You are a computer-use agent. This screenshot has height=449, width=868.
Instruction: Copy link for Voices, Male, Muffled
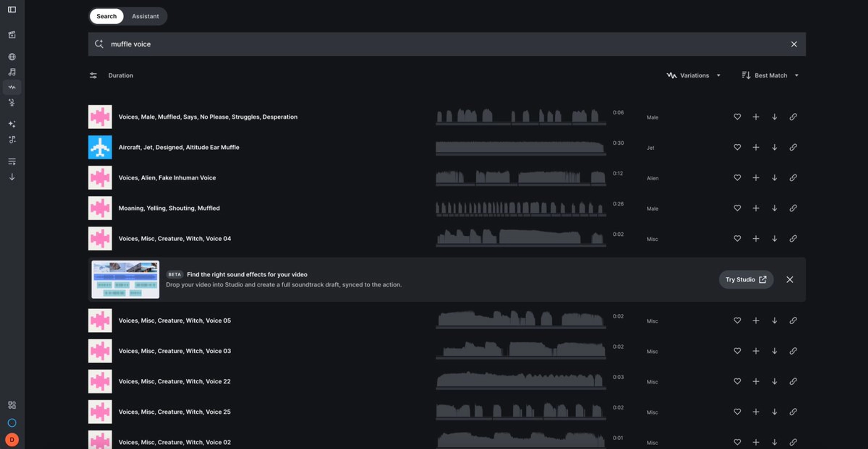(793, 117)
